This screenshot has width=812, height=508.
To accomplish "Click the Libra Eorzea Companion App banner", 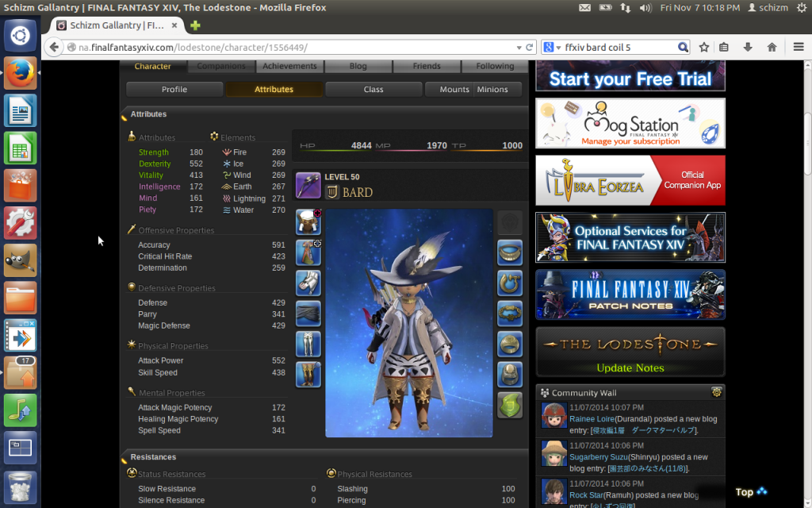I will coord(630,180).
